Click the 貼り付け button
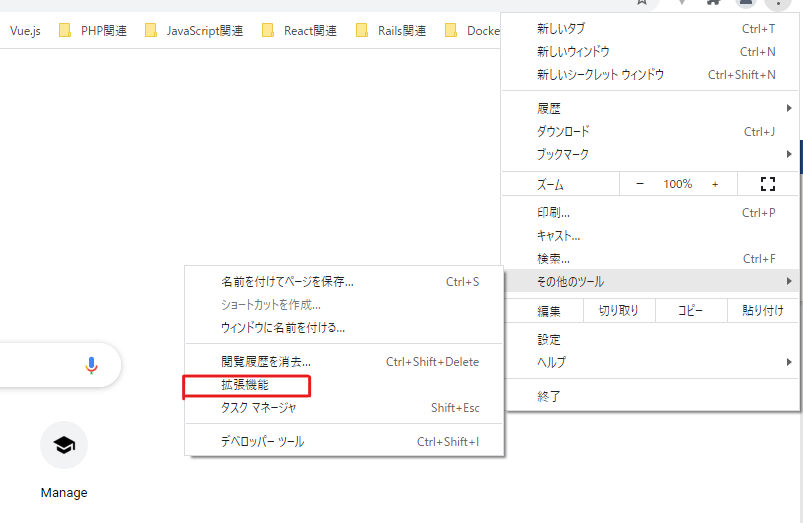The width and height of the screenshot is (803, 523). 763,311
